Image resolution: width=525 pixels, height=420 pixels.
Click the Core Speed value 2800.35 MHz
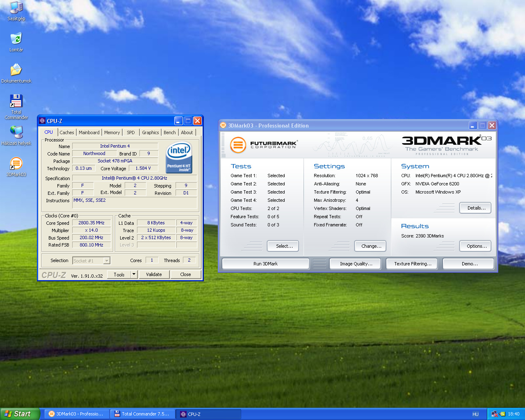pos(91,223)
